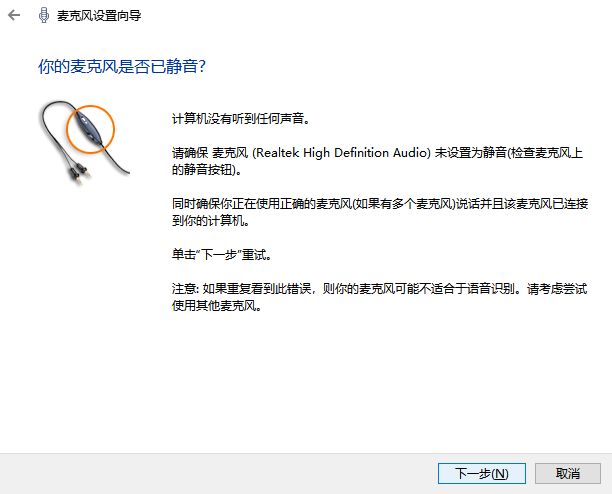Click the Realtek High Definition Audio text
The height and width of the screenshot is (494, 612).
(342, 152)
